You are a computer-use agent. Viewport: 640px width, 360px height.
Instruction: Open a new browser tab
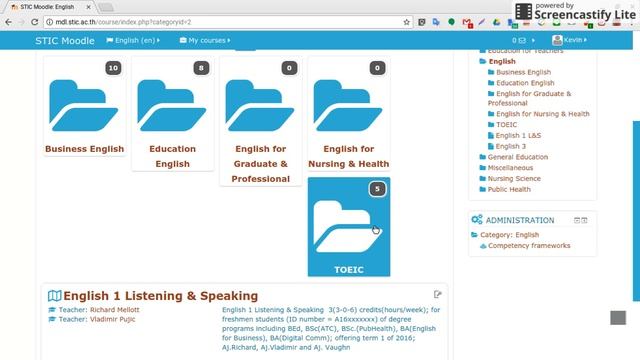[106, 7]
